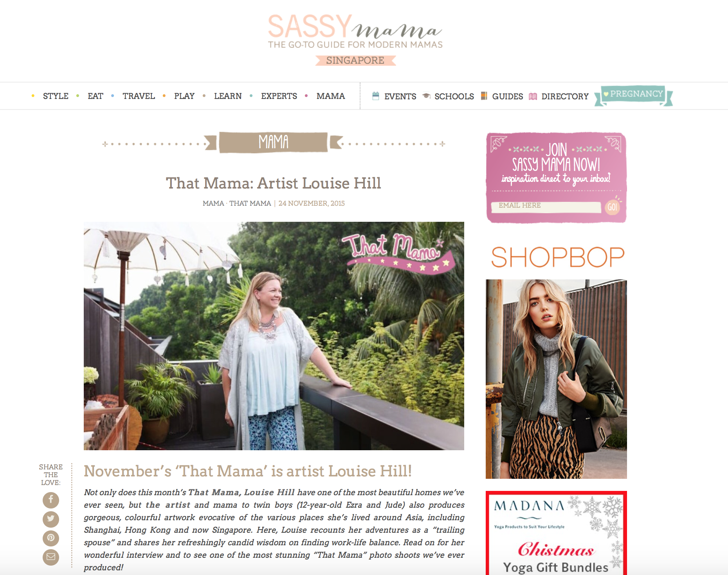Click the Directory map icon
Image resolution: width=728 pixels, height=575 pixels.
click(x=533, y=96)
